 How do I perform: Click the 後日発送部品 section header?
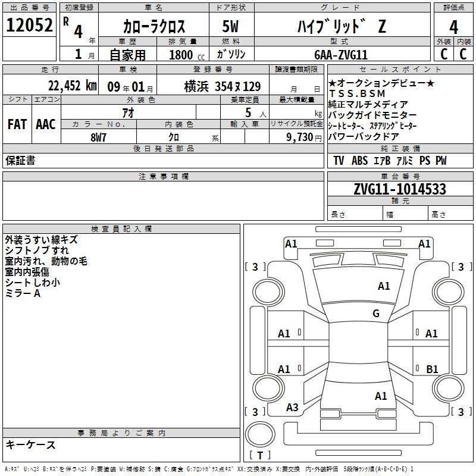click(x=163, y=148)
